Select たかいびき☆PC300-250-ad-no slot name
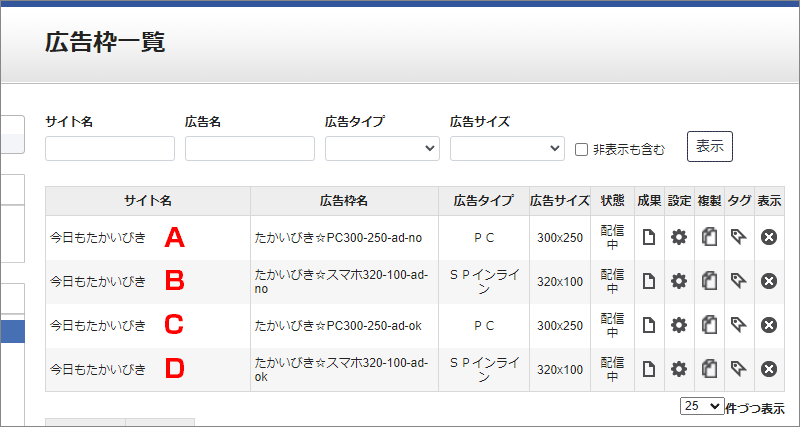Screen dimensions: 800x427 (x=338, y=238)
